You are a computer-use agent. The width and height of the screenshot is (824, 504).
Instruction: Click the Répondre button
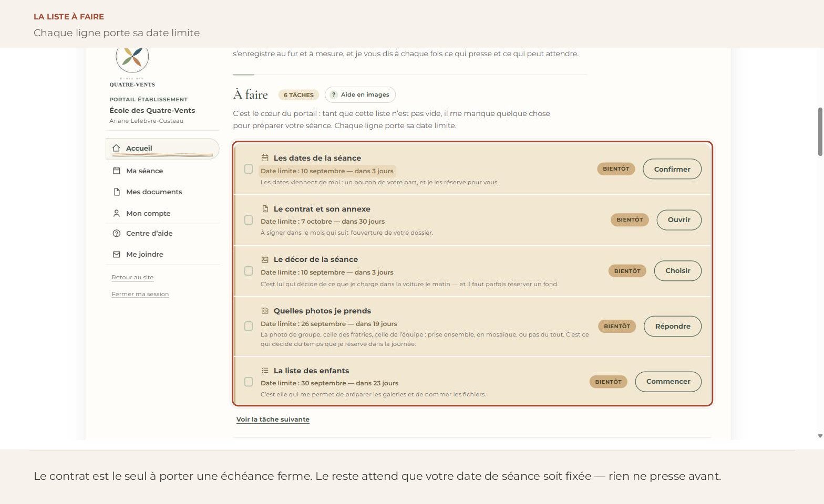tap(673, 326)
